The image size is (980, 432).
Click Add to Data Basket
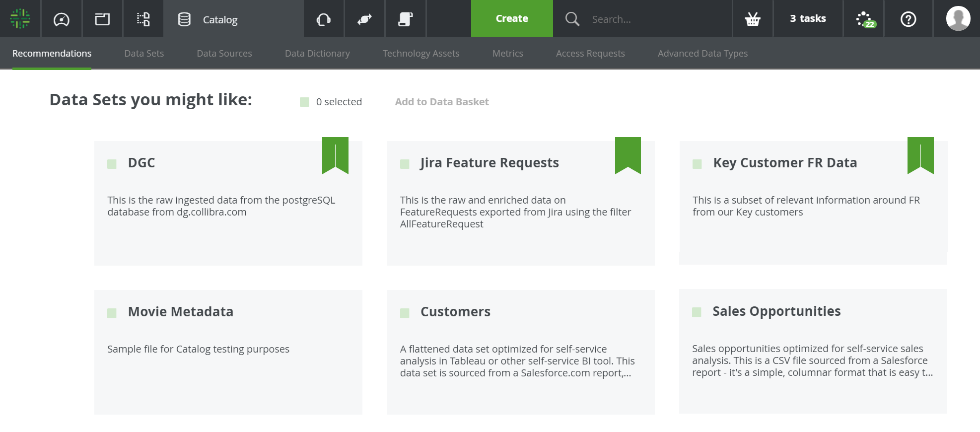(x=441, y=102)
